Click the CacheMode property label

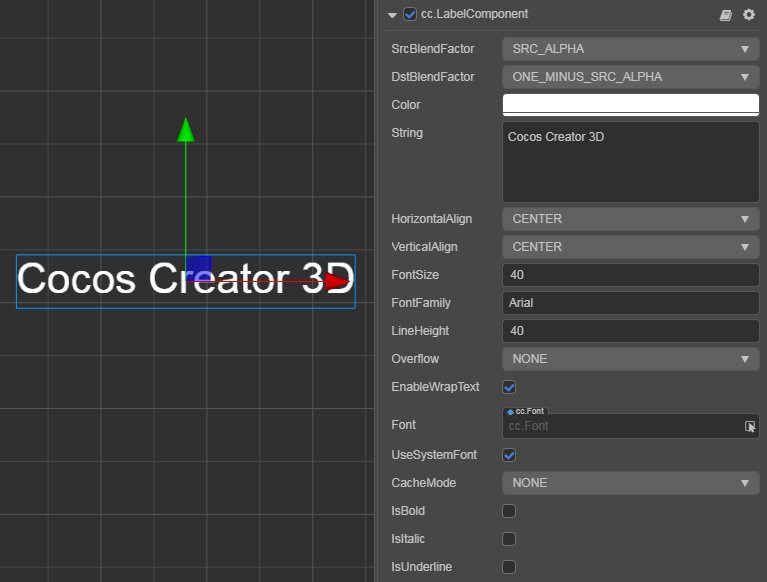[x=424, y=483]
